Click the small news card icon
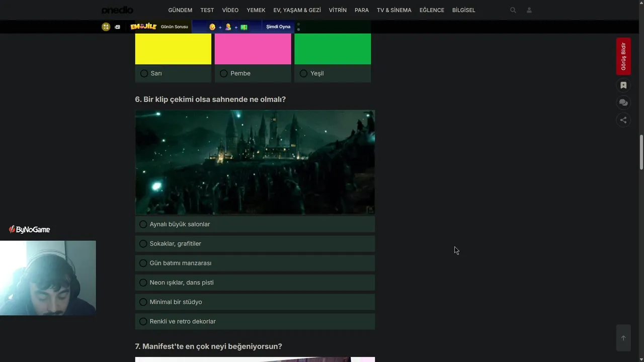The width and height of the screenshot is (644, 362). pos(118,27)
